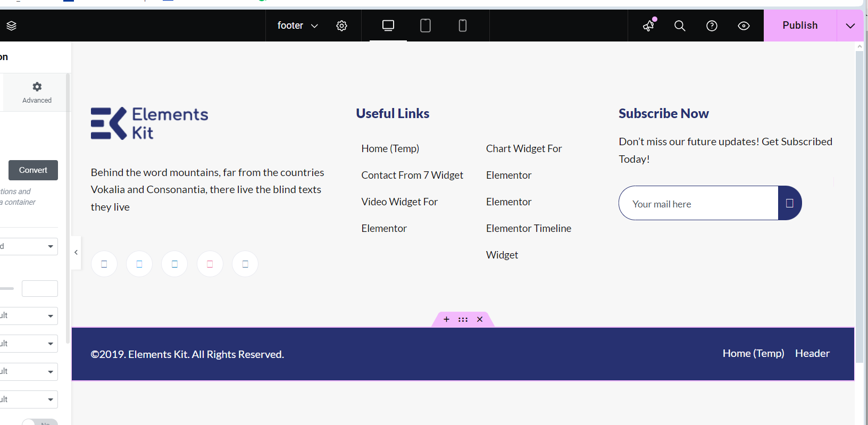868x425 pixels.
Task: Open the Finder search icon
Action: (x=680, y=26)
